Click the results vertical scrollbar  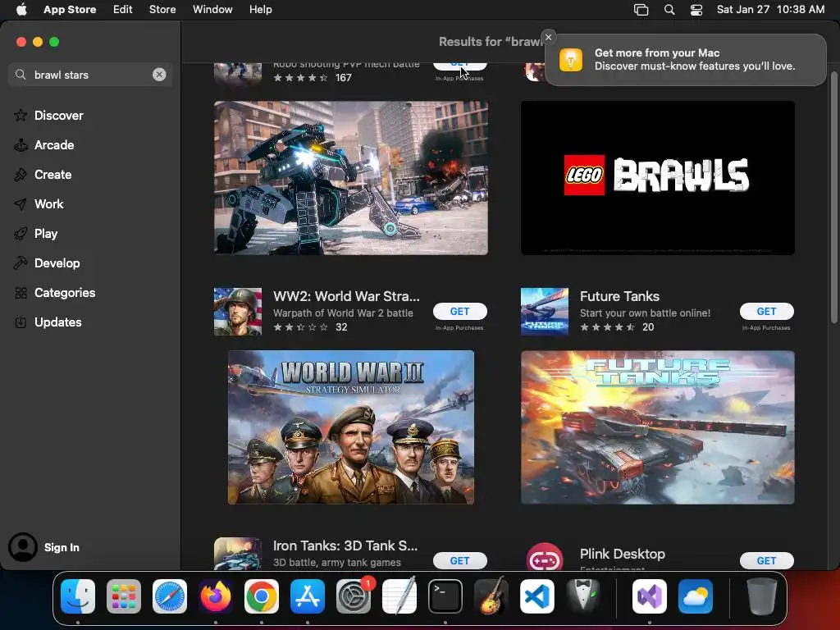[833, 197]
